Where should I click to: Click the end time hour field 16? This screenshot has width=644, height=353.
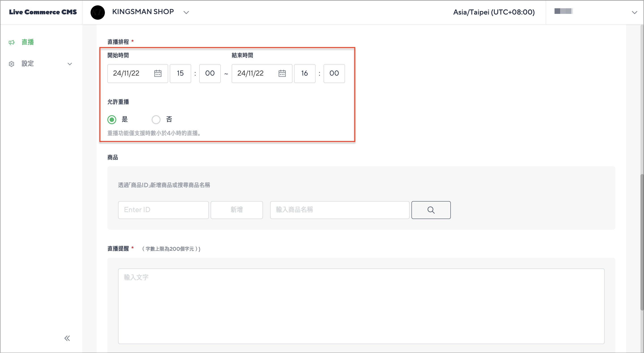305,73
